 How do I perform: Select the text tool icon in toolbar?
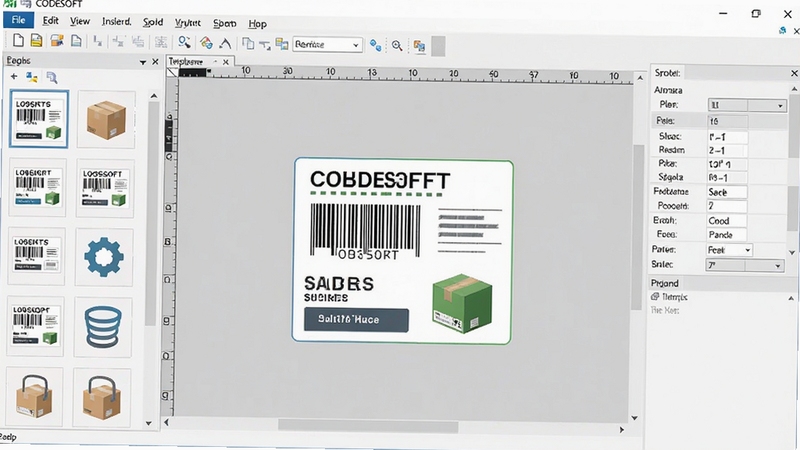[265, 45]
